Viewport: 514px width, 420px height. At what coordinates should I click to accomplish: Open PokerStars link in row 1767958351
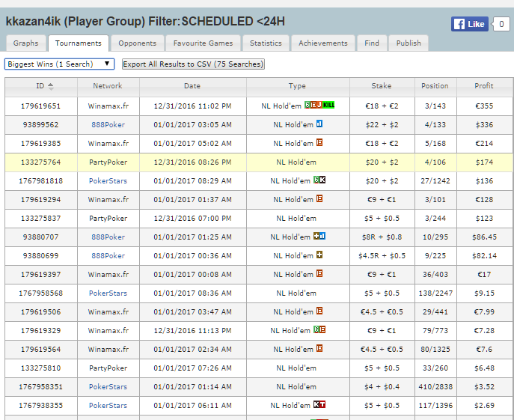click(108, 386)
